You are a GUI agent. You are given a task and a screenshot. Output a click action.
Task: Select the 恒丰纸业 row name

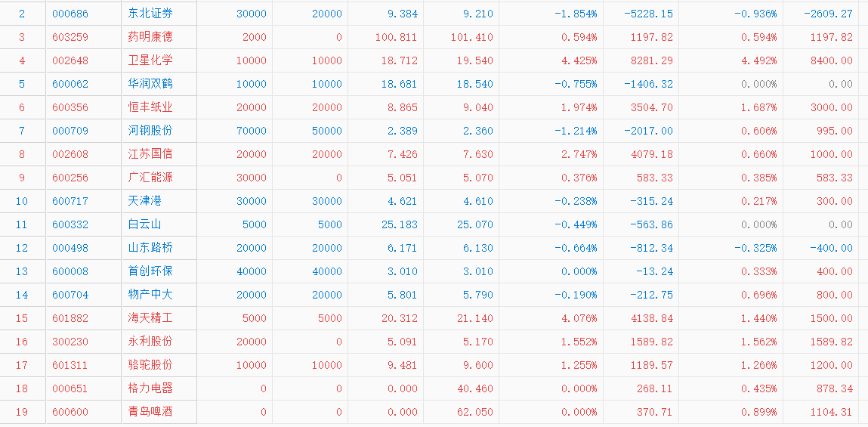tap(150, 107)
